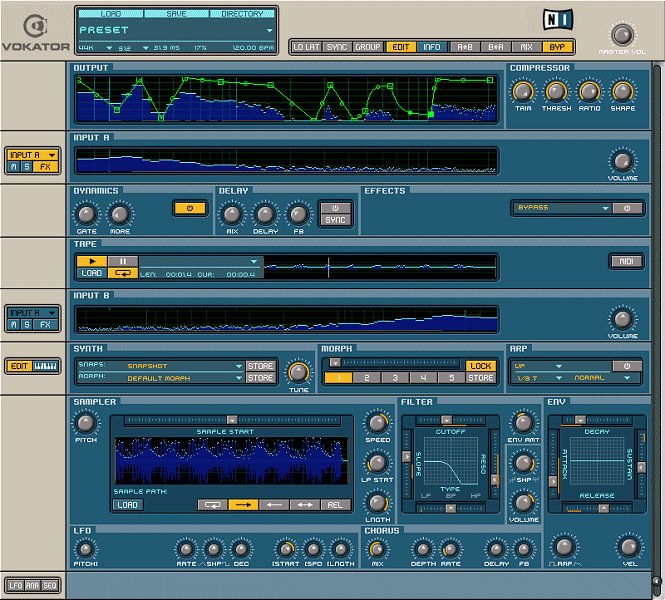Click the Input A Volume knob
This screenshot has width=665, height=600.
click(x=622, y=161)
